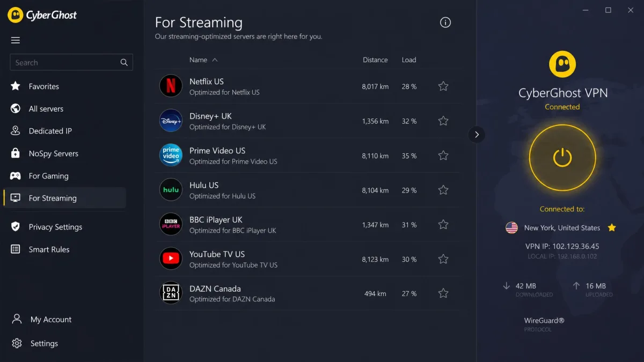Select DAZN Canada server name

tap(215, 289)
